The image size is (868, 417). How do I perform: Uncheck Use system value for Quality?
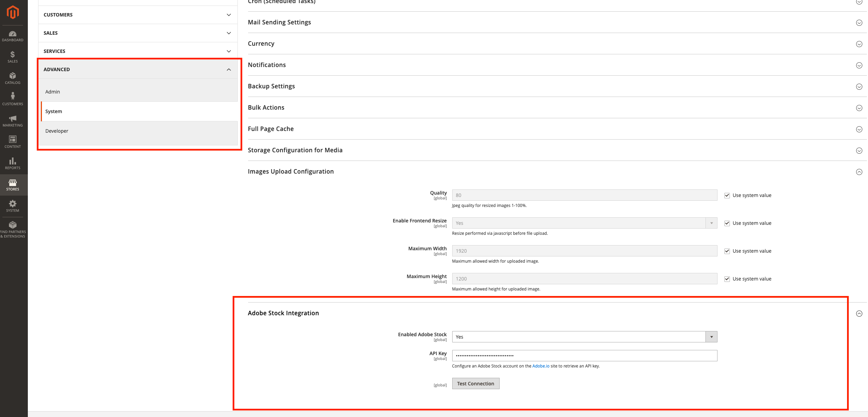click(727, 195)
